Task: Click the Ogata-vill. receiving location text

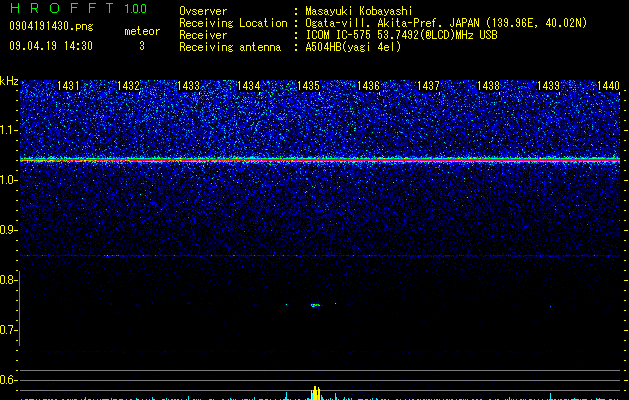Action: point(446,23)
